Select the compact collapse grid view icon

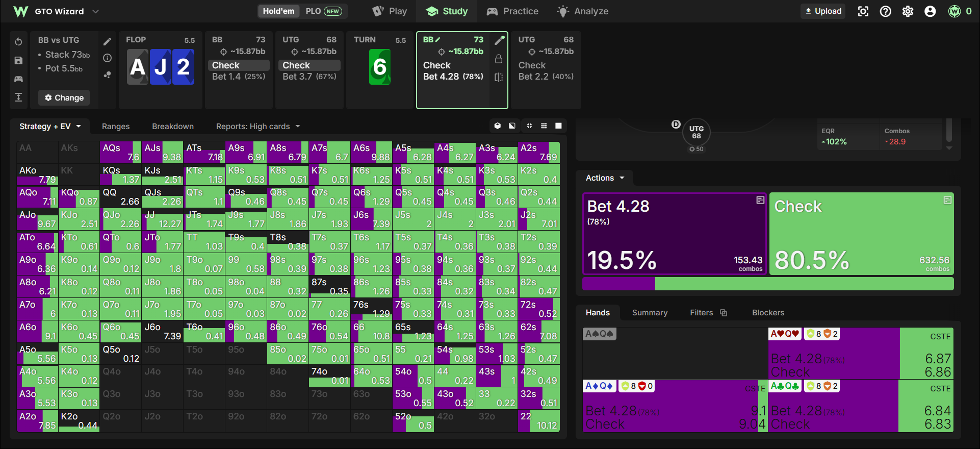(x=529, y=126)
